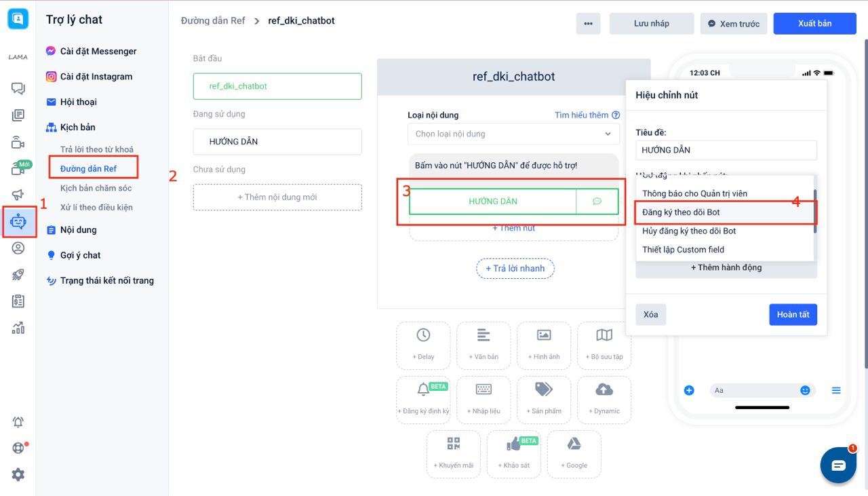The image size is (868, 496).
Task: Open the three-dots more options menu
Action: click(588, 24)
